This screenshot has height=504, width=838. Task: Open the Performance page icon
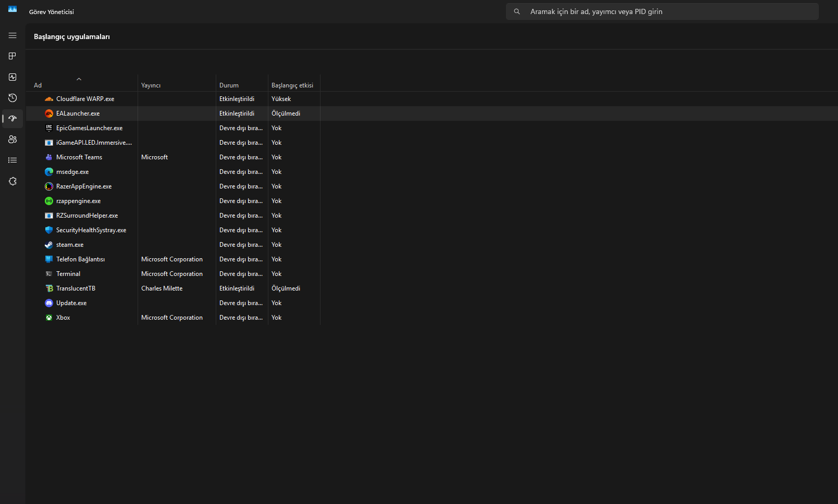point(13,77)
